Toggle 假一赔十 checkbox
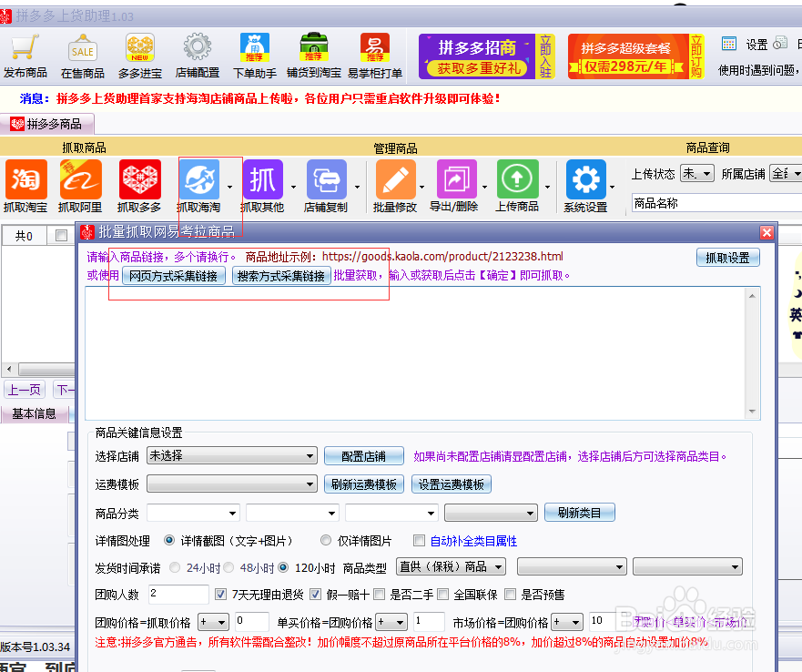The image size is (802, 672). pos(315,595)
